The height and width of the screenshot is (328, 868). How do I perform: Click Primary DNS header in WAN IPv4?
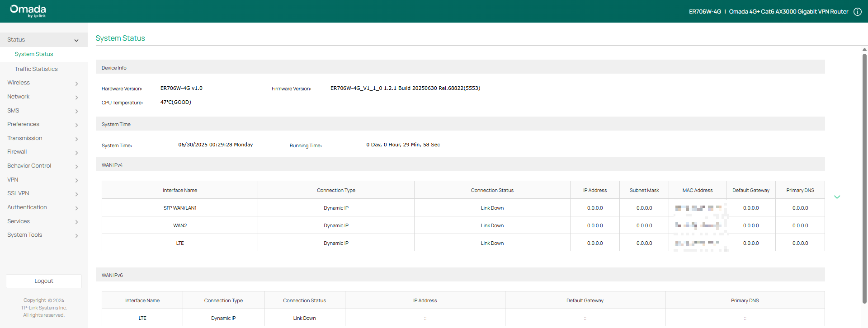pyautogui.click(x=800, y=190)
